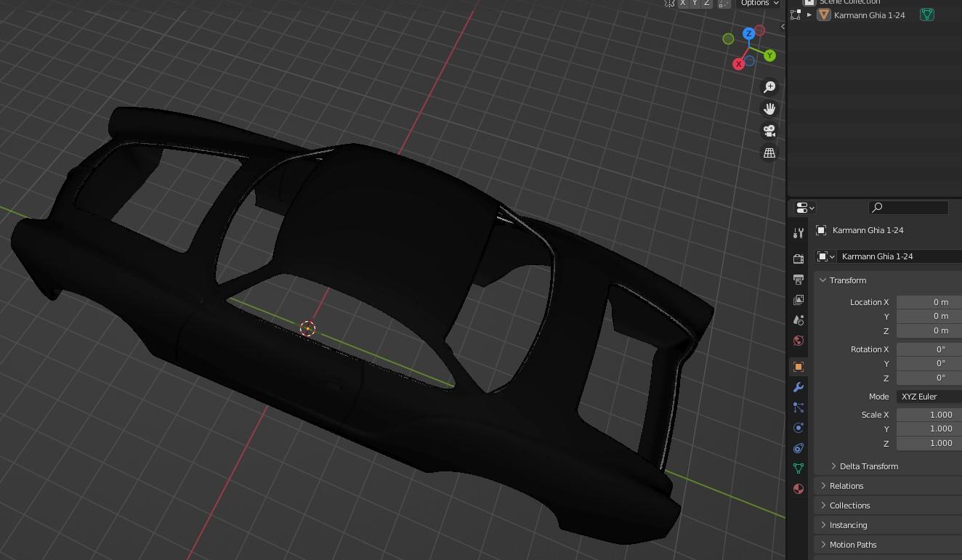Open the Physics properties tab
This screenshot has height=560, width=962.
[x=799, y=428]
